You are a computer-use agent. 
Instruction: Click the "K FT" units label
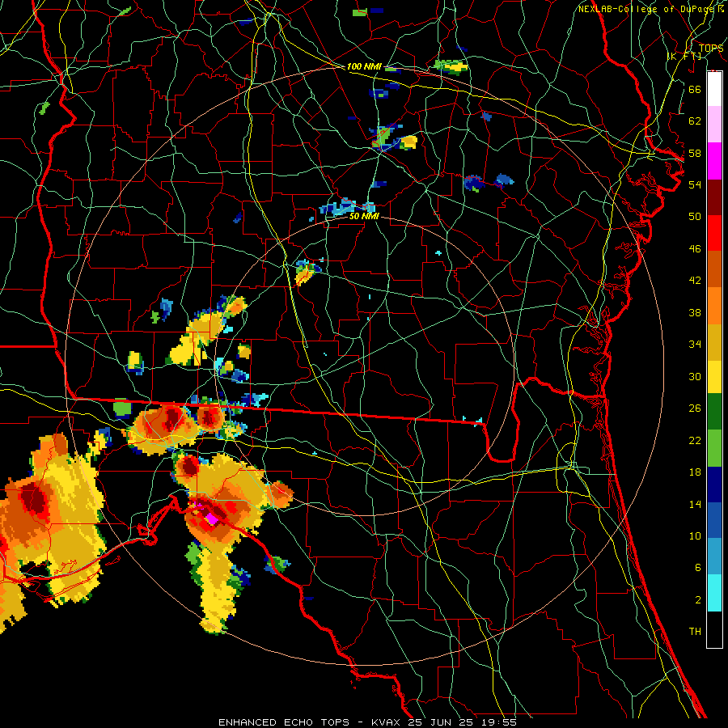click(685, 56)
